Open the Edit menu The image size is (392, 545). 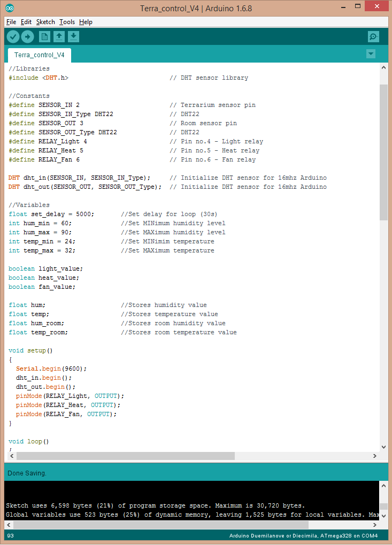[26, 22]
